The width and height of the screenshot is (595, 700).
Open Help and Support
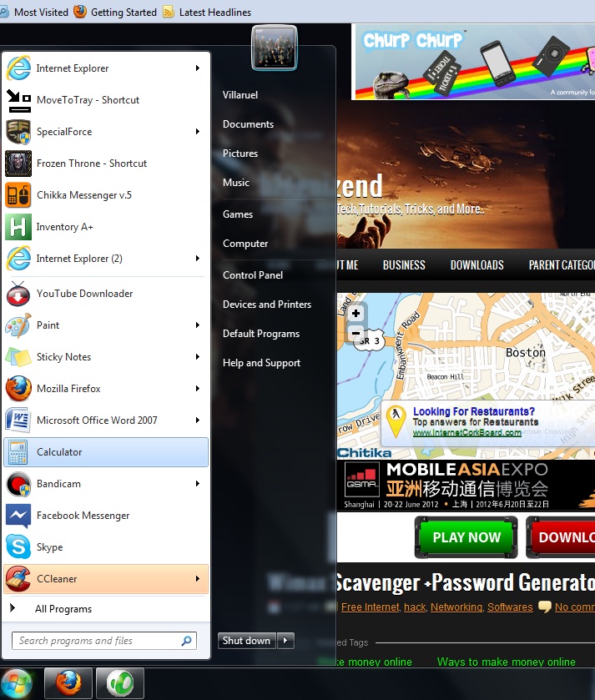261,363
